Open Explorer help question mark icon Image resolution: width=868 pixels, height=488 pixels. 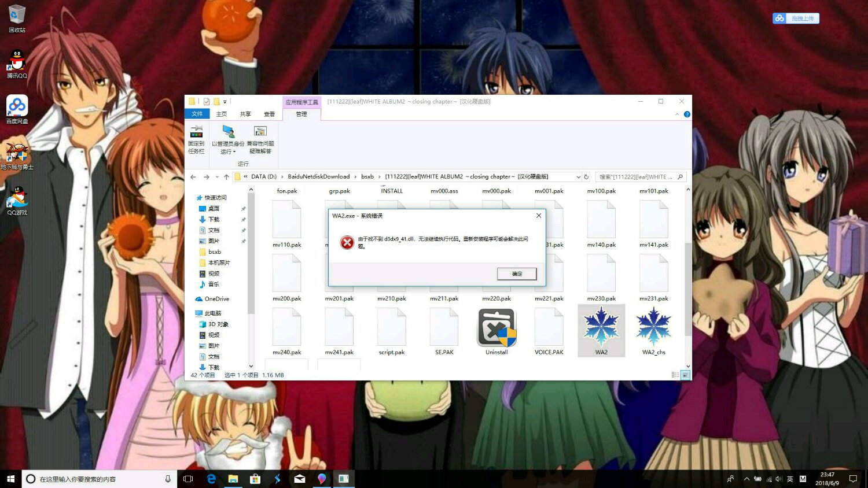click(x=687, y=114)
